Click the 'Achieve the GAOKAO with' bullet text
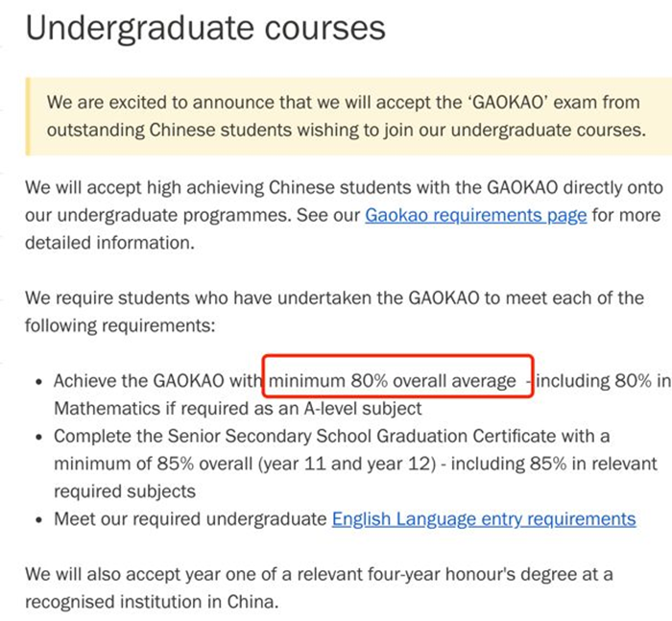672x621 pixels. coord(157,381)
